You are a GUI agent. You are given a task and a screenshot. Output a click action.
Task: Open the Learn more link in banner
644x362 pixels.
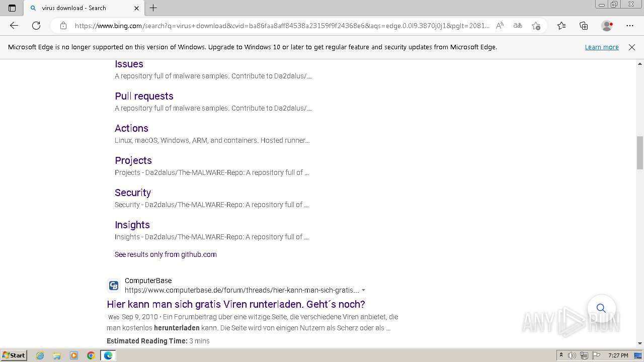tap(602, 47)
